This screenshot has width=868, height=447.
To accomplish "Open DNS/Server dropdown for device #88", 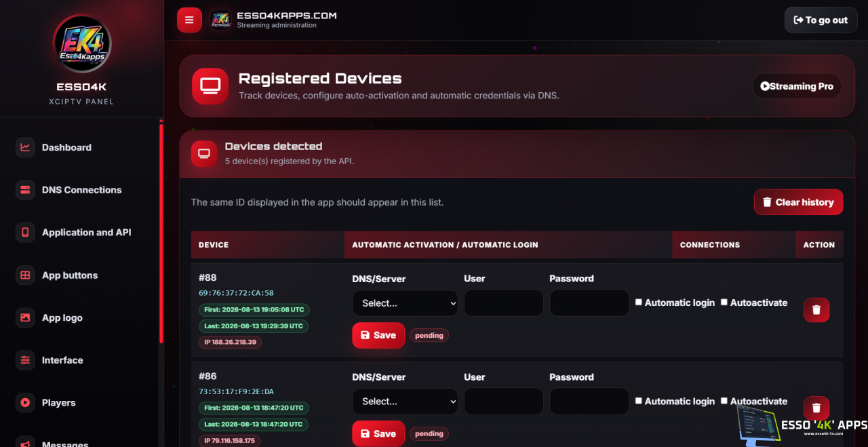I will (x=405, y=303).
